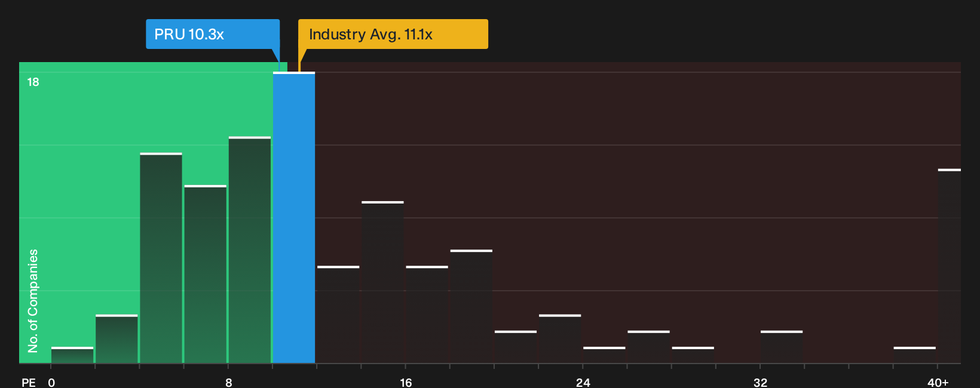The height and width of the screenshot is (388, 980).
Task: Click the x-axis tick label '40+'
Action: point(938,382)
